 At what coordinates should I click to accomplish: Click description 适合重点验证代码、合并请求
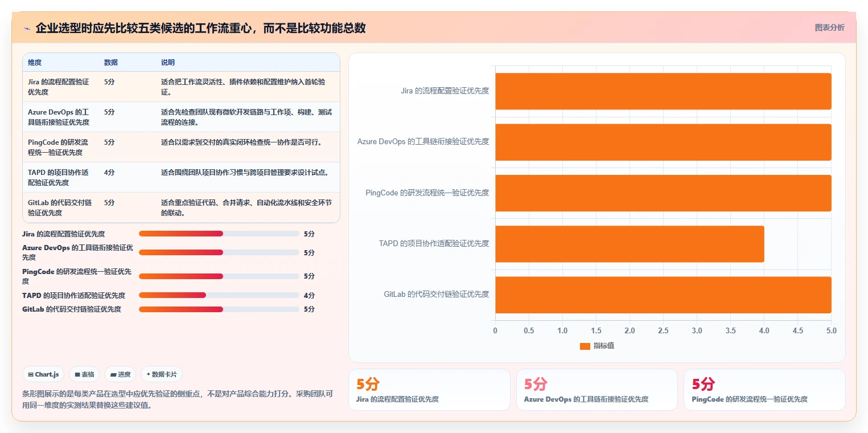pos(246,207)
